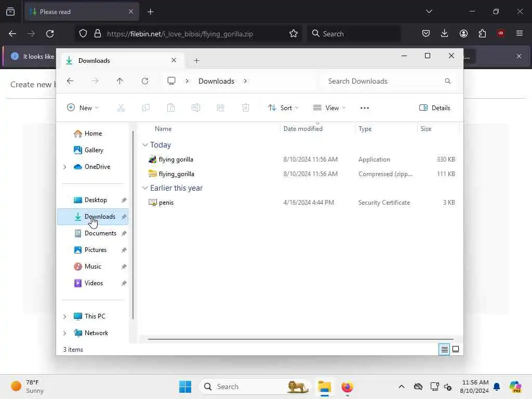
Task: Open Firefox account icon
Action: pos(463,33)
